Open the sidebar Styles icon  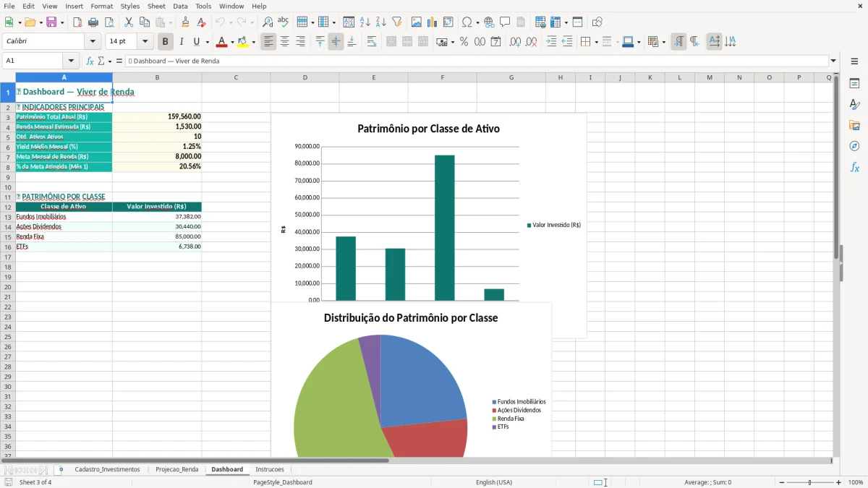854,105
